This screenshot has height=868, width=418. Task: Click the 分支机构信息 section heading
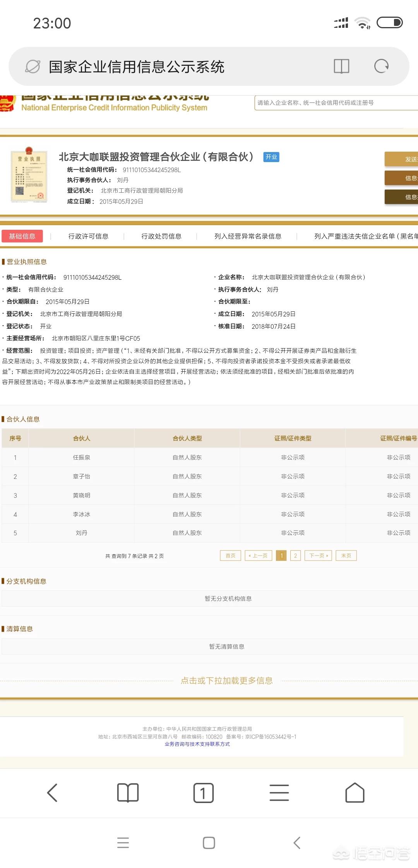(26, 581)
